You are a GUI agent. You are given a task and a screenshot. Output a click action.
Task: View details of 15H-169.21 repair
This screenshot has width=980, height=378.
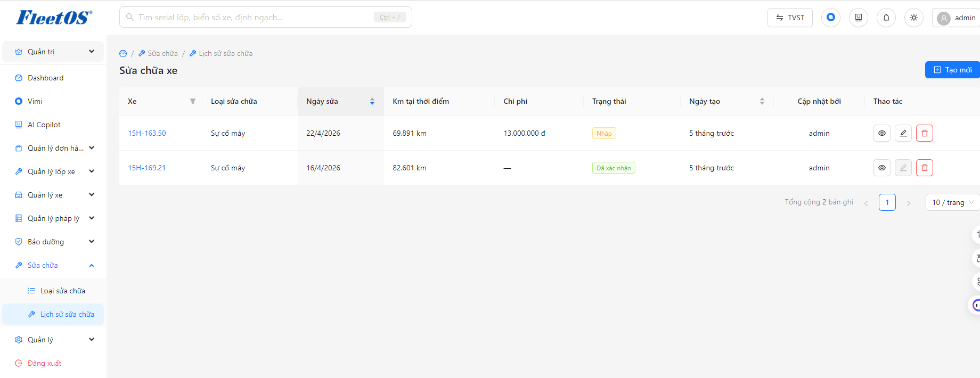882,168
